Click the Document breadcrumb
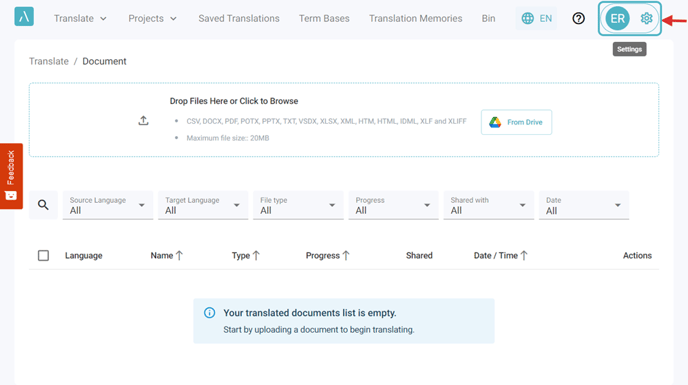The image size is (688, 385). click(104, 61)
